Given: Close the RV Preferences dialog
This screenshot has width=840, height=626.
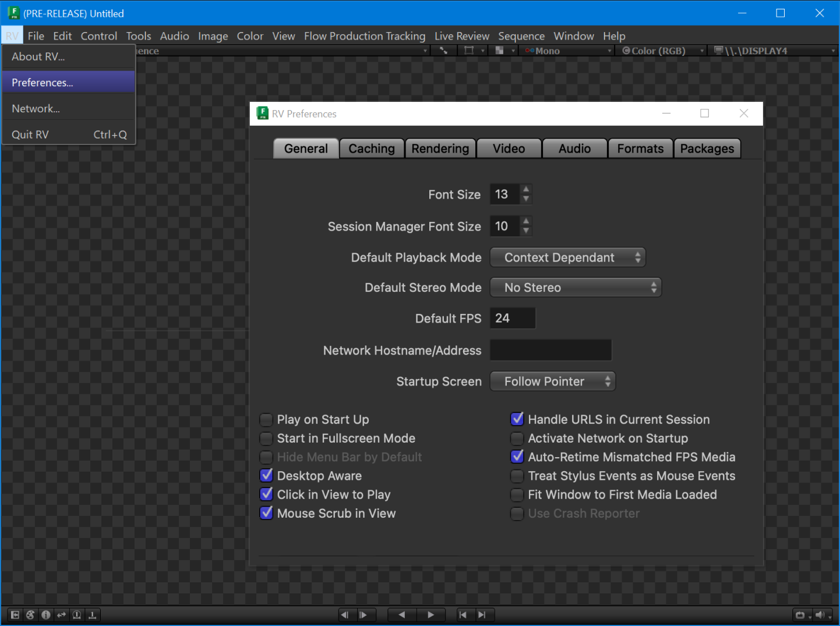Looking at the screenshot, I should pyautogui.click(x=744, y=114).
